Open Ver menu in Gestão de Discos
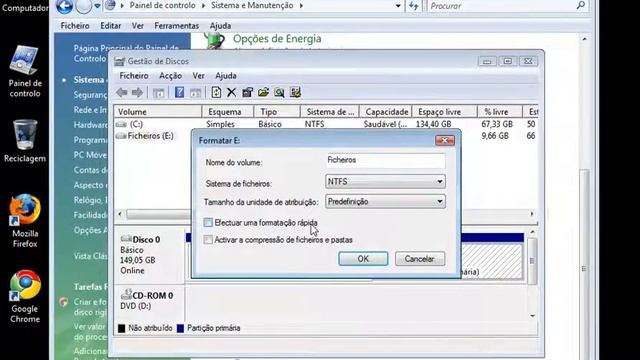The height and width of the screenshot is (360, 640). click(x=198, y=76)
